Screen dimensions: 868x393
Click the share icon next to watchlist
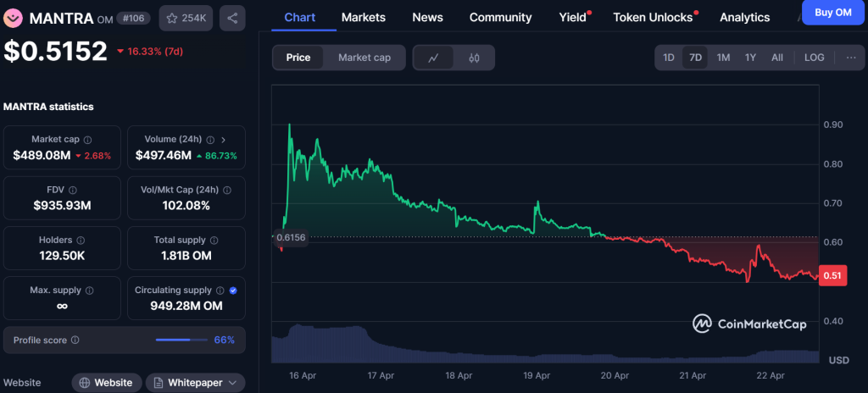click(233, 18)
